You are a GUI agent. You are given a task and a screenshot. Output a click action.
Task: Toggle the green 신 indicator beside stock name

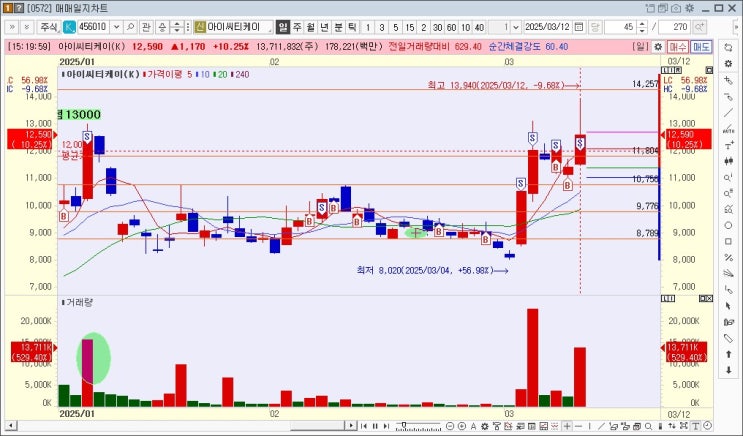pyautogui.click(x=199, y=27)
